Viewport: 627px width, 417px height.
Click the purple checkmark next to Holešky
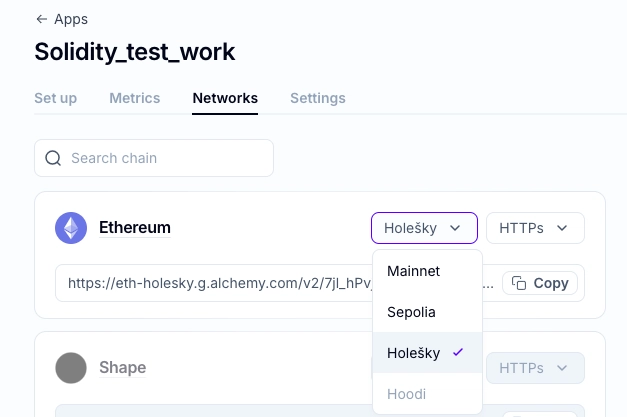(x=458, y=352)
